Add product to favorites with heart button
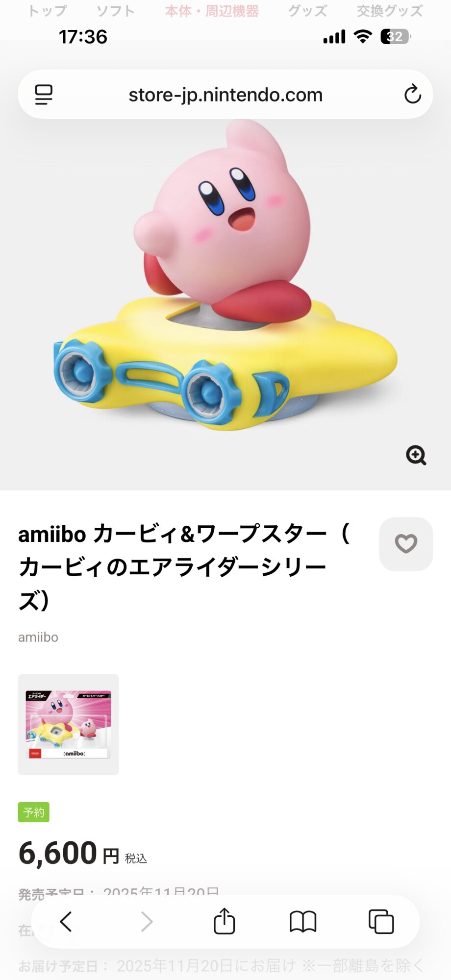The image size is (451, 980). pyautogui.click(x=406, y=544)
